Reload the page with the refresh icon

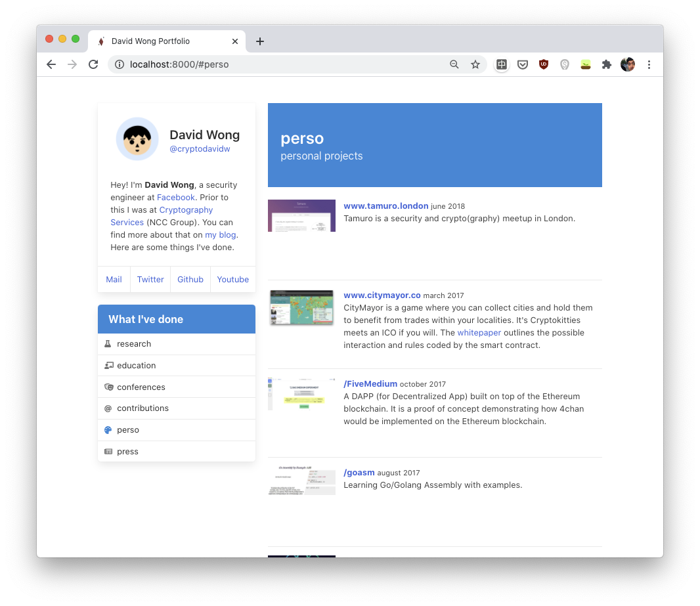click(x=93, y=64)
